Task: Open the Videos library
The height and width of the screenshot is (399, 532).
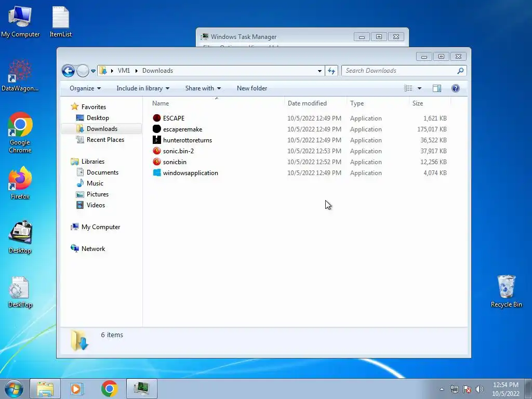Action: (96, 205)
